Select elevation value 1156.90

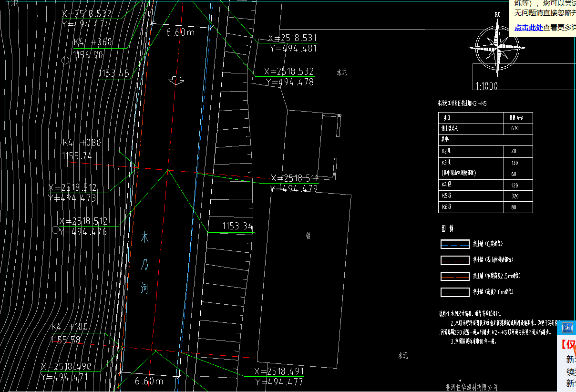tap(88, 55)
